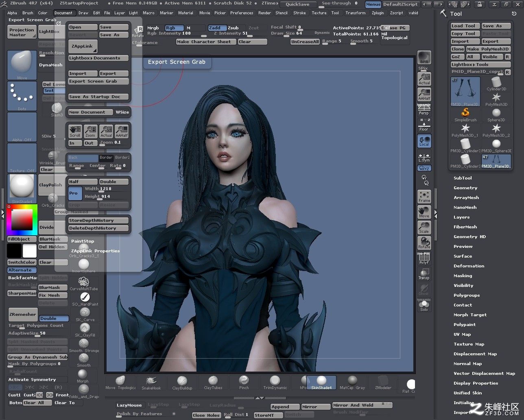Toggle PolyF polyframe display
Screen dimensions: 524x420
[424, 259]
